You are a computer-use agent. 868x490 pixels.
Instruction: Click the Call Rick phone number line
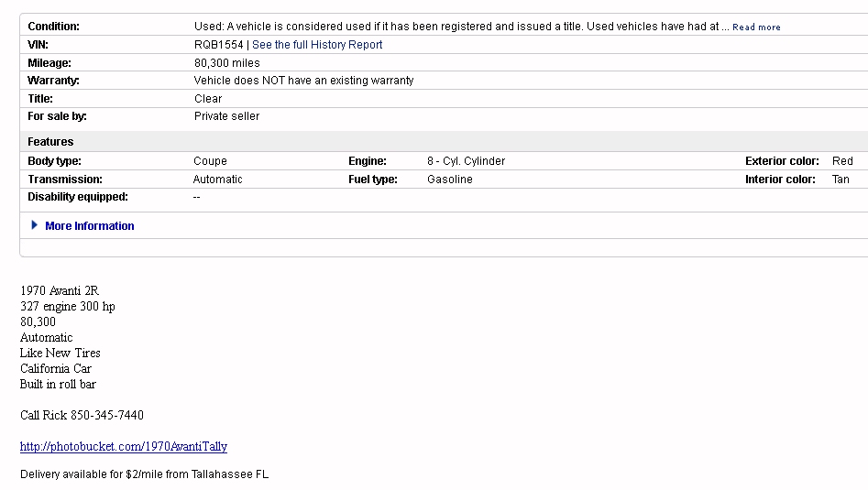[x=82, y=415]
